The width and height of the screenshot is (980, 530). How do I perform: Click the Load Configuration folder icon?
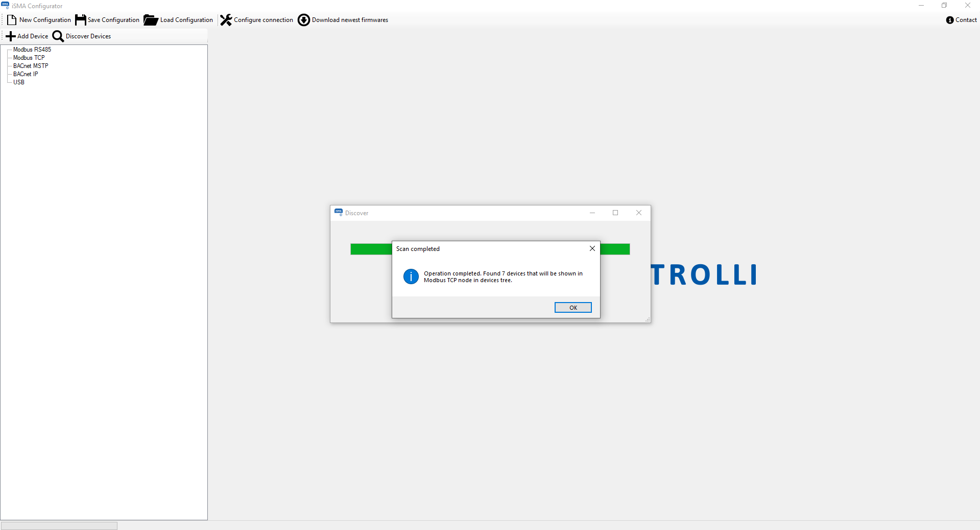(x=151, y=20)
